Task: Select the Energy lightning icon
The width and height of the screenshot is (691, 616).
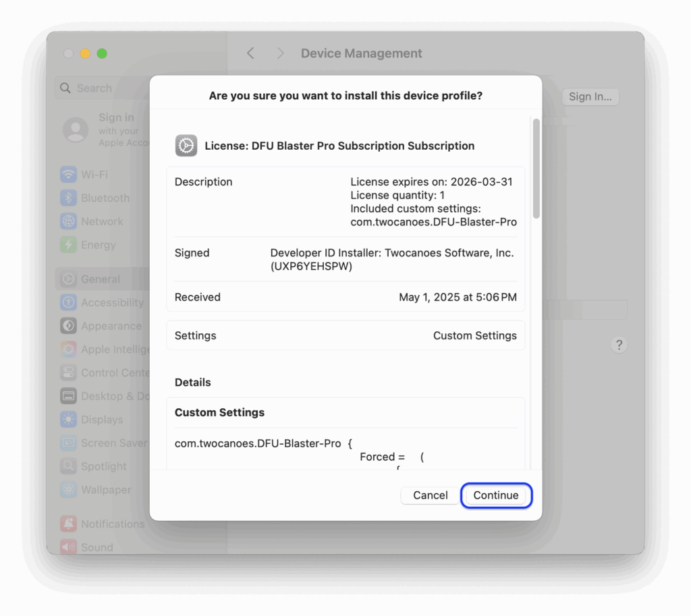Action: (x=68, y=244)
